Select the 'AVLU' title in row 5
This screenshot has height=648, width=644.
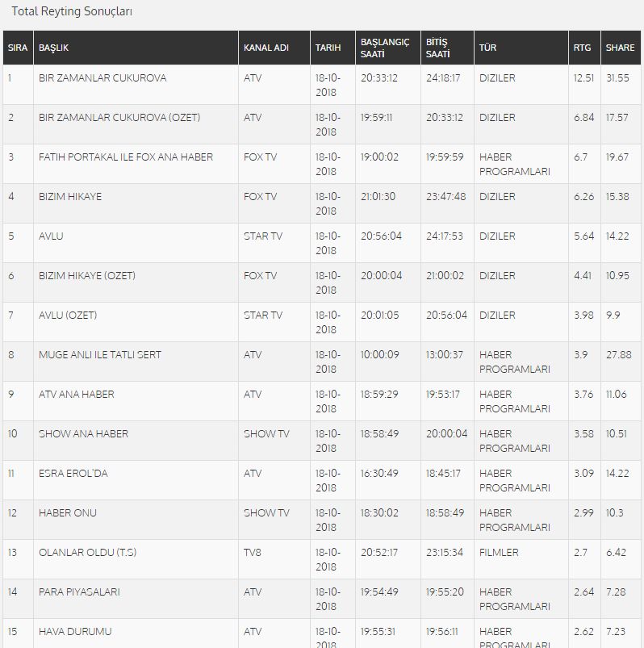pyautogui.click(x=51, y=236)
